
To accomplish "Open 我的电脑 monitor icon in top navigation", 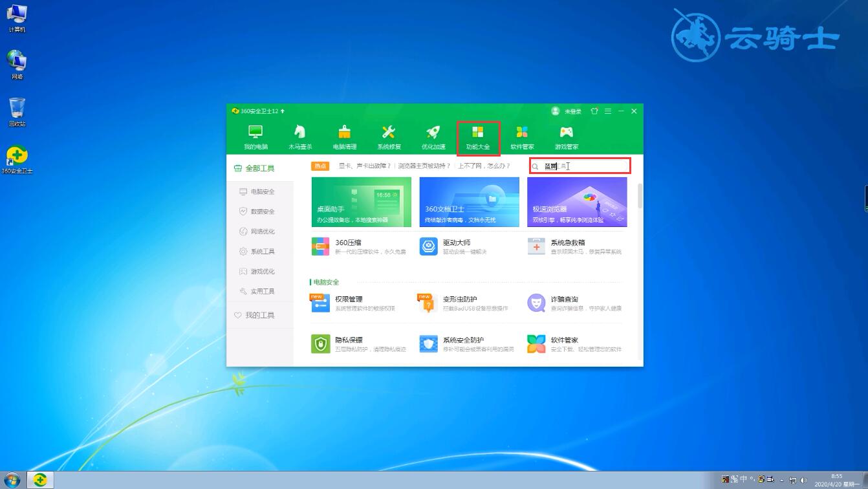I will coord(255,132).
